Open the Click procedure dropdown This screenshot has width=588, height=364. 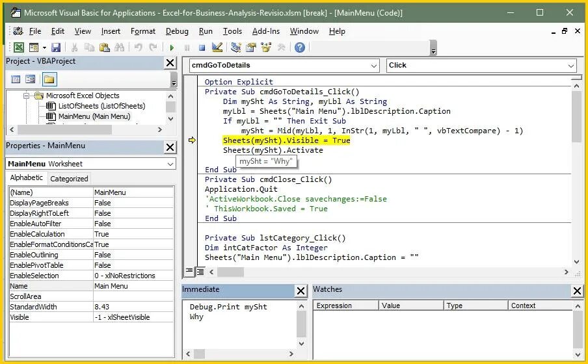point(570,66)
